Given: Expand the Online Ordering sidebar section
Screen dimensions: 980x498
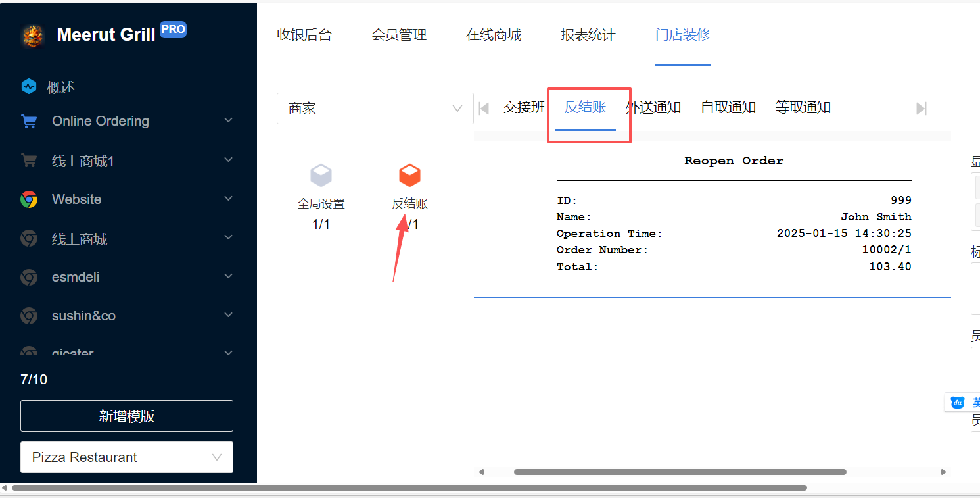Looking at the screenshot, I should pos(228,121).
